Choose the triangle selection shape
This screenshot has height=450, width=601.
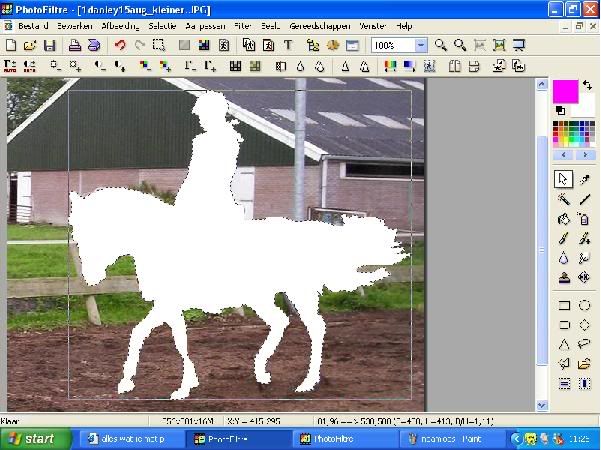564,344
